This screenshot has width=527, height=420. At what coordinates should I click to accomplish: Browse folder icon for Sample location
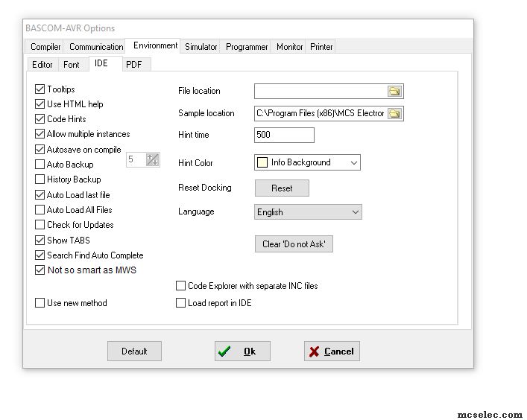394,113
